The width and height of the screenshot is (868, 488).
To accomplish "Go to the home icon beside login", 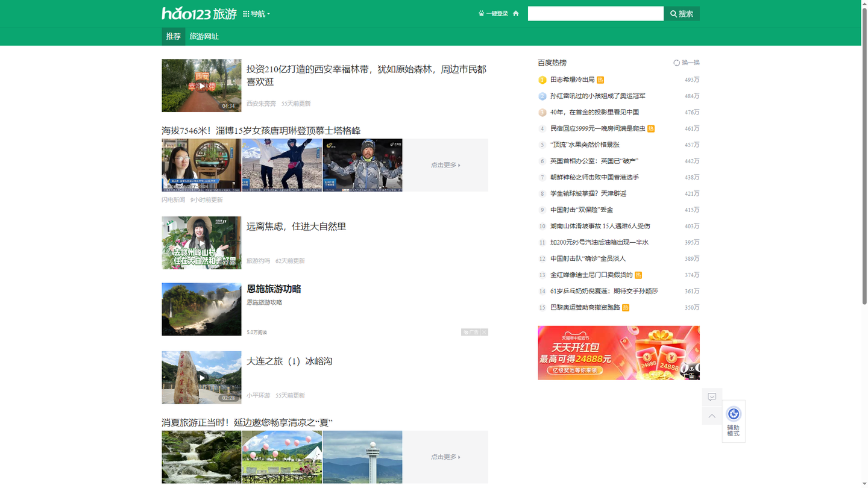I will click(x=516, y=13).
